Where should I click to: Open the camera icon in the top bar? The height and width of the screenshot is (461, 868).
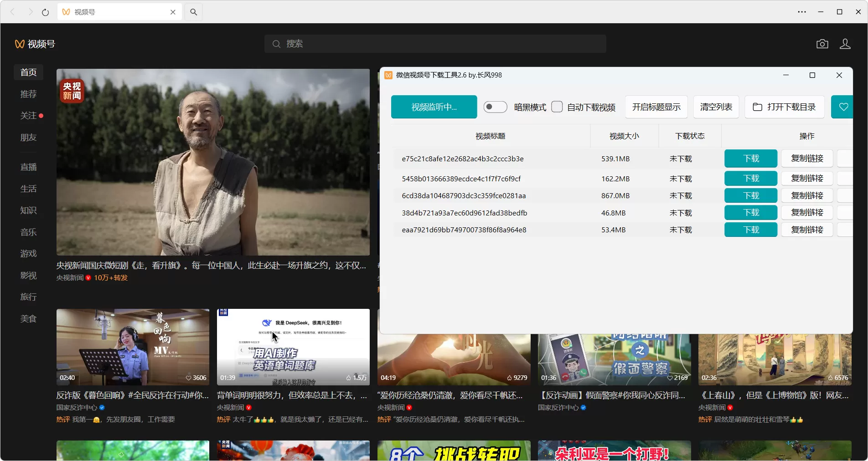pos(822,43)
